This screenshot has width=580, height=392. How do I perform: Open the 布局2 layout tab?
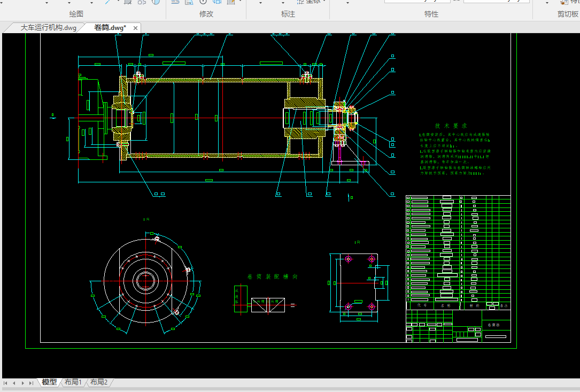point(99,382)
